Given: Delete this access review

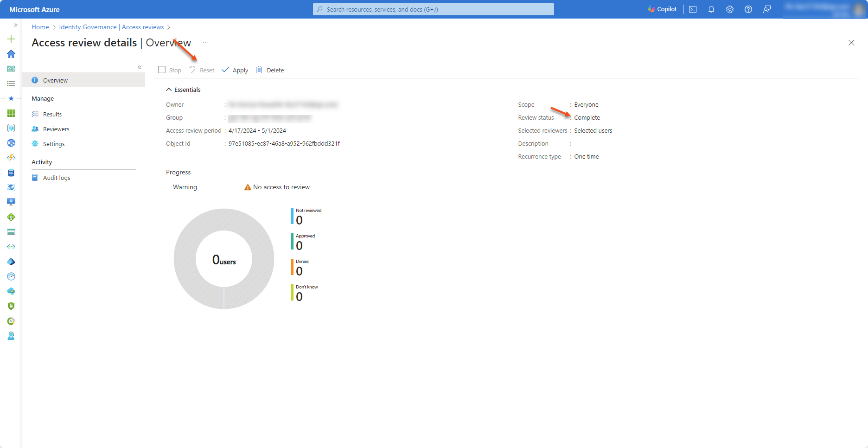Looking at the screenshot, I should (270, 70).
